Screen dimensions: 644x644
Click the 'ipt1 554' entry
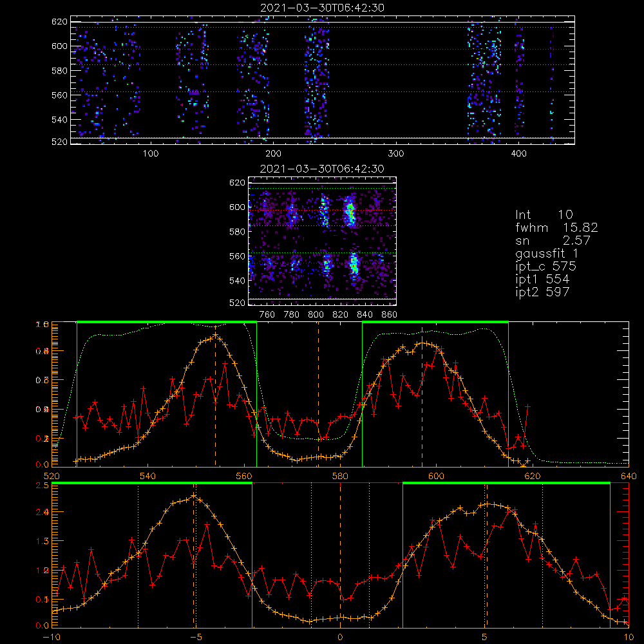pyautogui.click(x=542, y=279)
